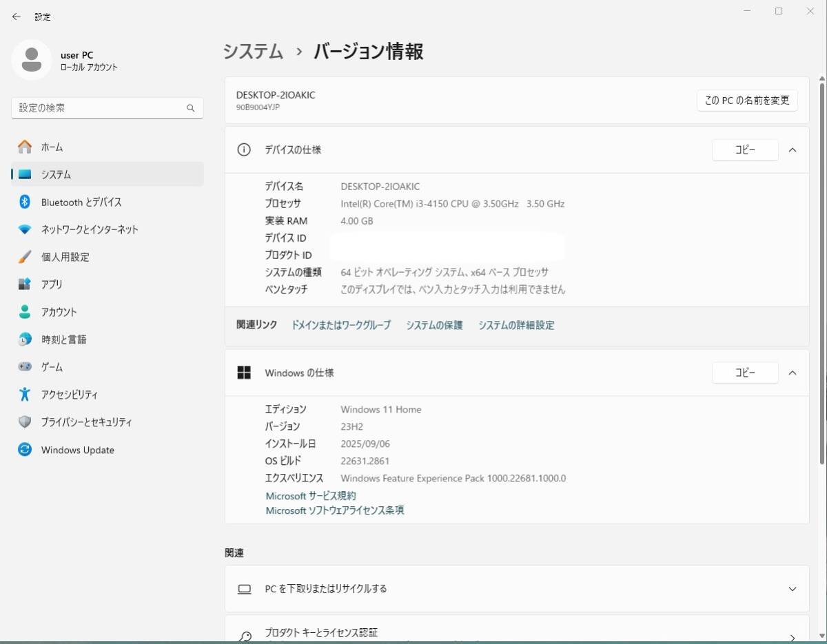Click the システム breadcrumb
The height and width of the screenshot is (644, 827).
(253, 52)
